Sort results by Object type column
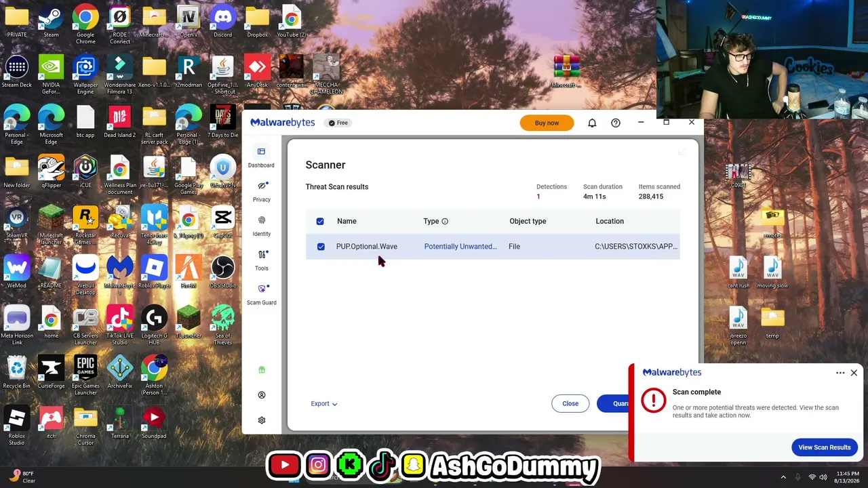This screenshot has height=488, width=868. click(x=528, y=221)
